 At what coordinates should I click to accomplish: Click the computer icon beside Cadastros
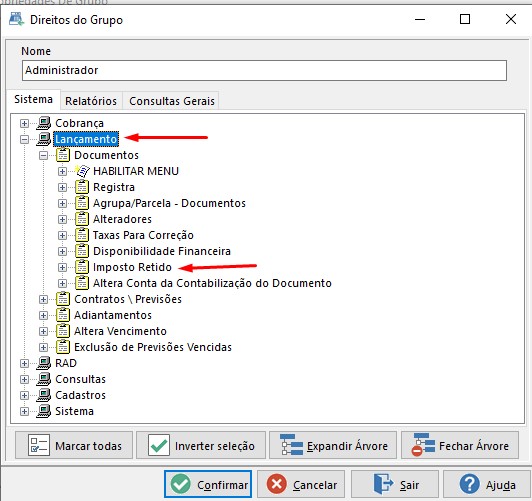click(x=44, y=395)
